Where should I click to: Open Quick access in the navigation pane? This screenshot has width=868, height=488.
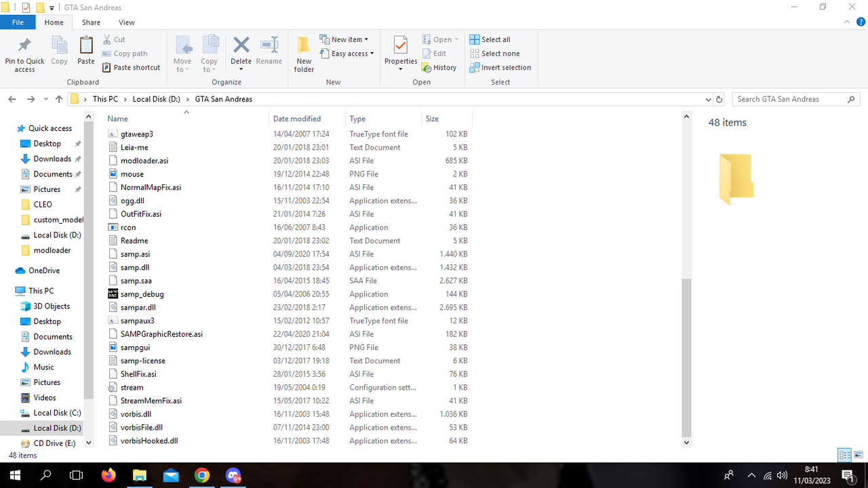pos(50,128)
